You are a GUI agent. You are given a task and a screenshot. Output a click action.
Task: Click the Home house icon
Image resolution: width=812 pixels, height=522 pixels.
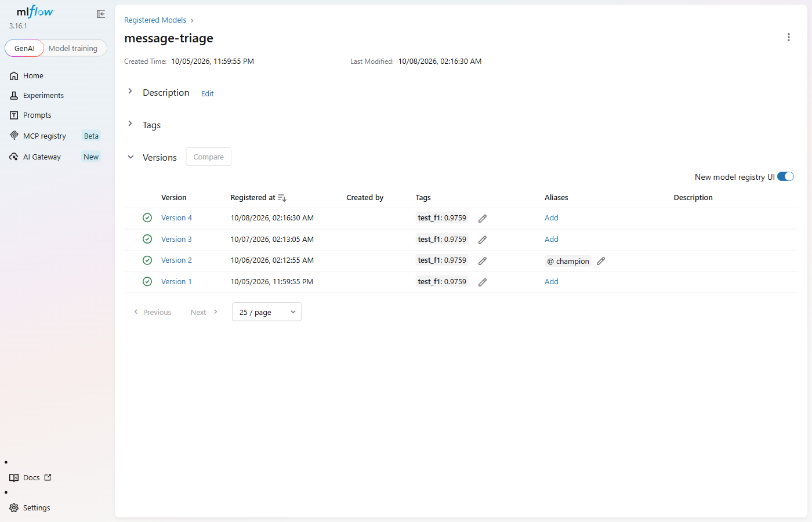(x=14, y=76)
